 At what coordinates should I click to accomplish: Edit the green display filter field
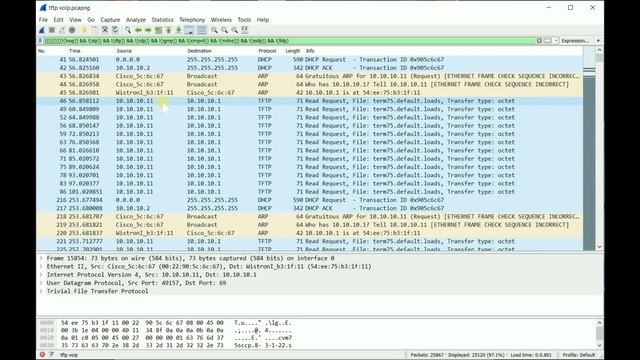[x=289, y=41]
